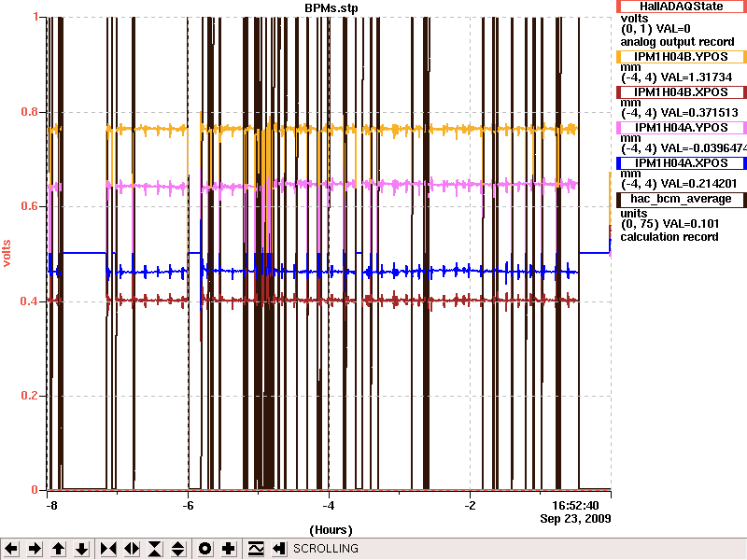The image size is (747, 560).
Task: Click the -2 hours axis tick label
Action: pos(471,506)
